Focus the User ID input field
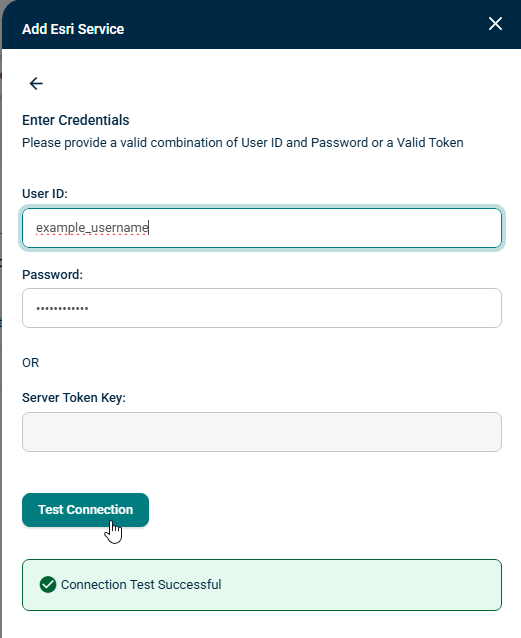The height and width of the screenshot is (638, 521). [x=262, y=228]
